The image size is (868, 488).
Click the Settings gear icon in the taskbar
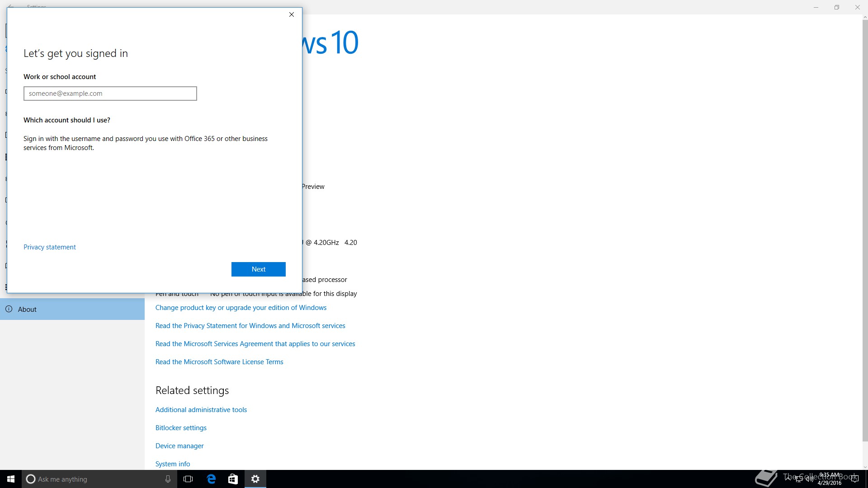(255, 479)
